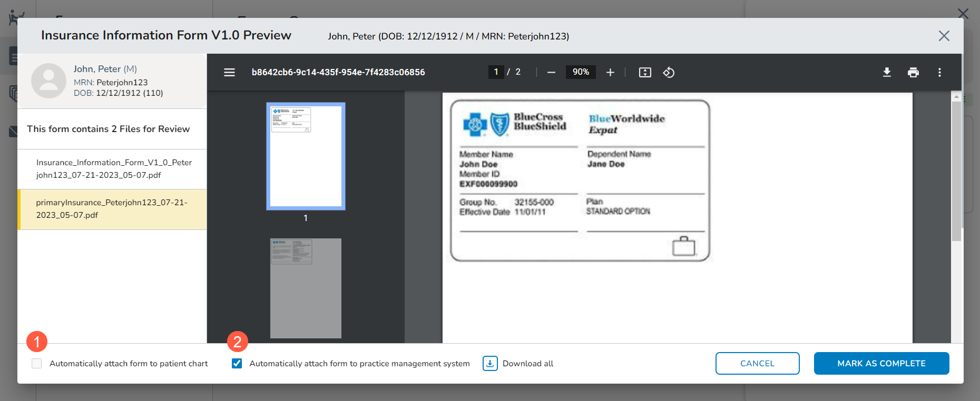The width and height of the screenshot is (980, 401).
Task: Print the insurance PDF document
Action: tap(913, 73)
